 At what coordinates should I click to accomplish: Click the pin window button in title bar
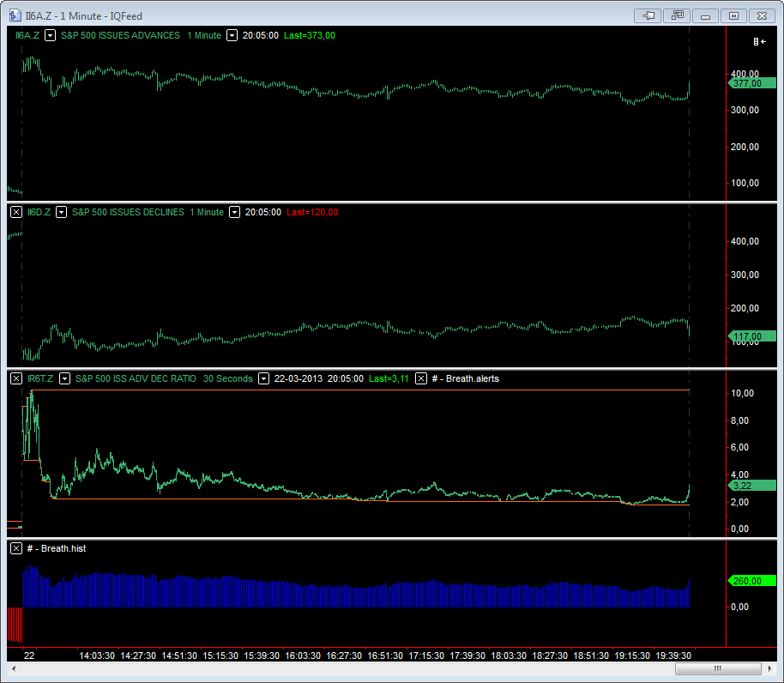(x=648, y=16)
